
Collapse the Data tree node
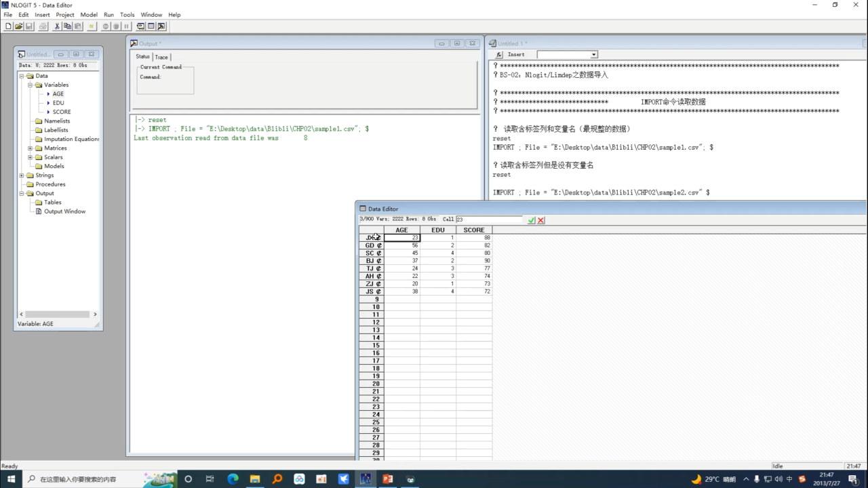(22, 76)
